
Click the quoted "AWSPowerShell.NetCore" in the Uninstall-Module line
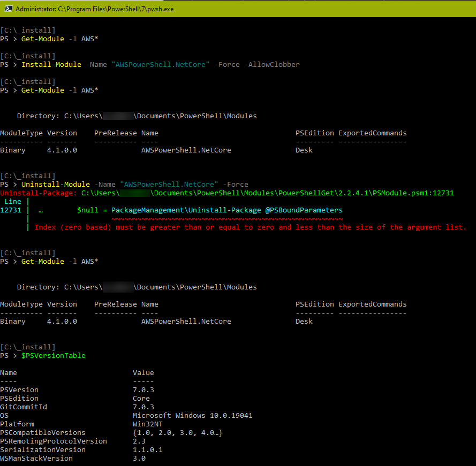tap(169, 185)
